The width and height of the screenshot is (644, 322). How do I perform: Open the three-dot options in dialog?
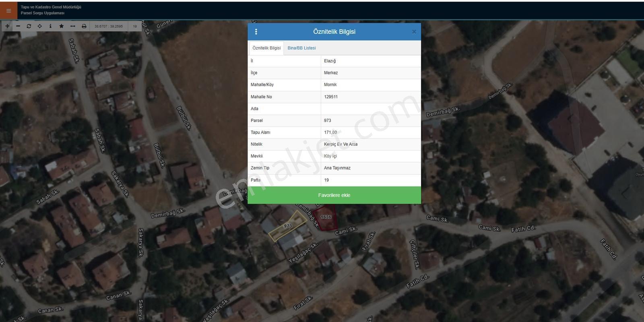coord(256,32)
